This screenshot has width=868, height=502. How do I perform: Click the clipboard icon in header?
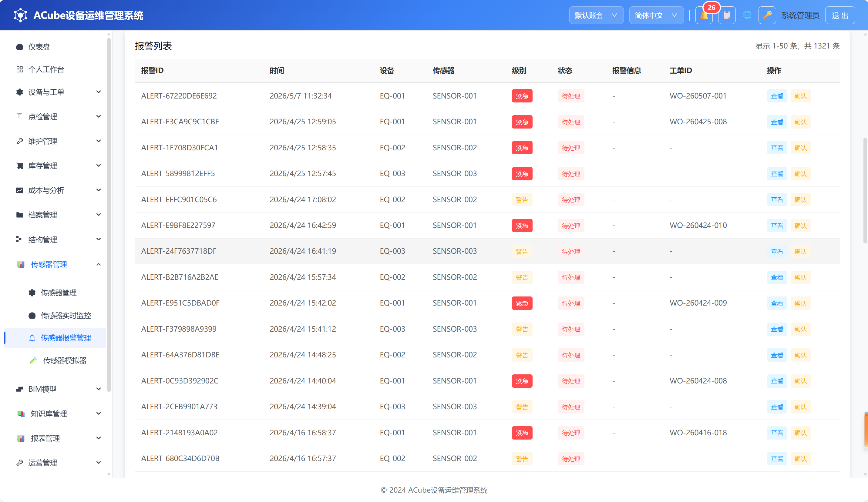click(727, 15)
